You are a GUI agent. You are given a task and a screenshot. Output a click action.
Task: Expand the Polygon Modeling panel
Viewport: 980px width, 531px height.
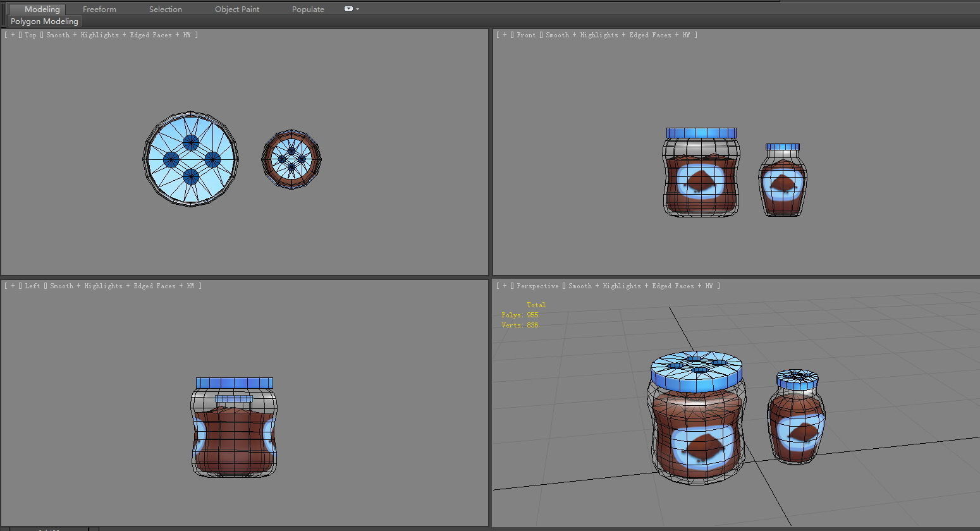[x=44, y=21]
